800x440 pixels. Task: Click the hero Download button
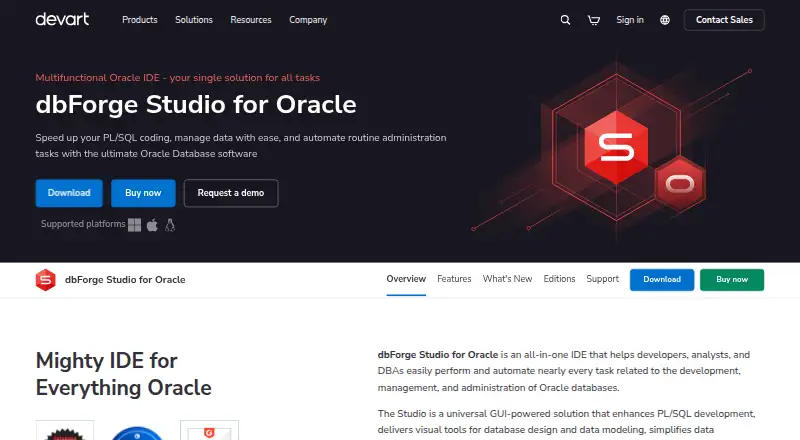click(x=69, y=193)
